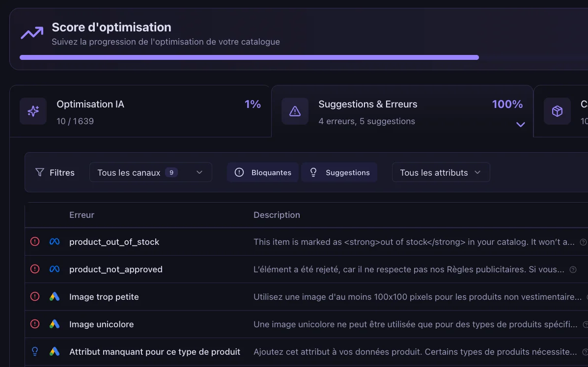Open the product_out_of_stock error entry
This screenshot has height=367, width=588.
pyautogui.click(x=114, y=242)
